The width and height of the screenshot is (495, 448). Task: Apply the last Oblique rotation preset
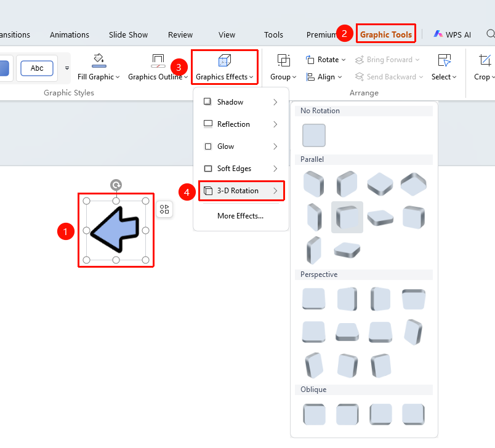(413, 414)
